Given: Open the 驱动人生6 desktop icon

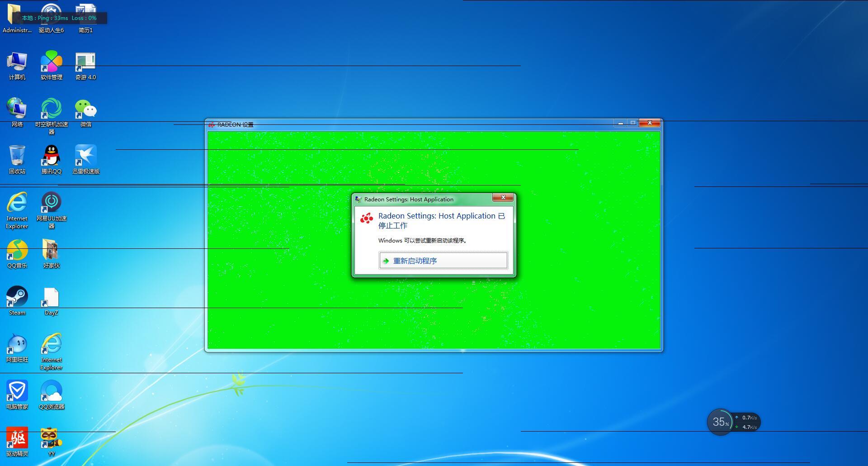Looking at the screenshot, I should point(51,17).
